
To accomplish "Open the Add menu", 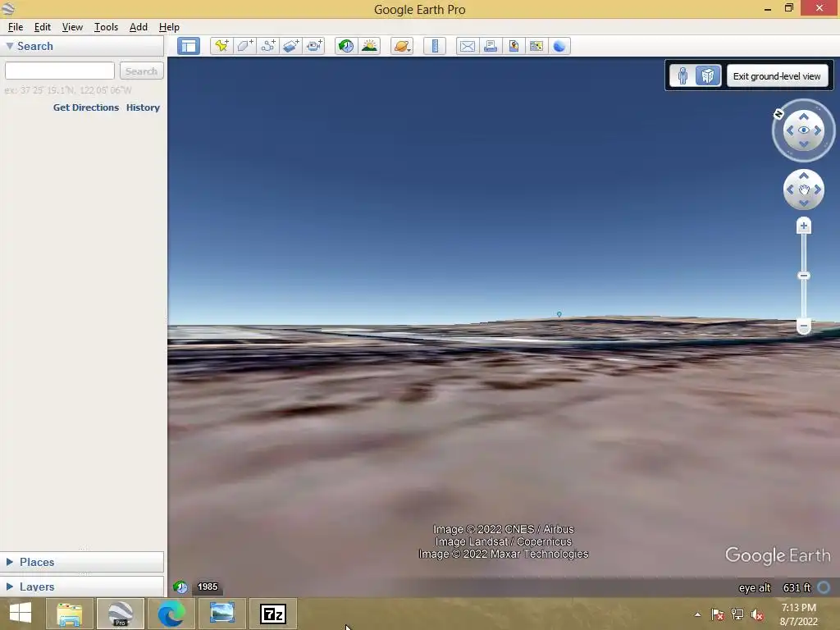I will [138, 27].
